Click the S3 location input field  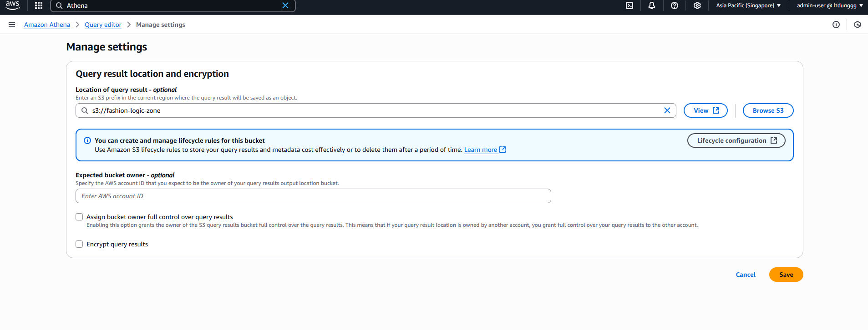tap(376, 110)
